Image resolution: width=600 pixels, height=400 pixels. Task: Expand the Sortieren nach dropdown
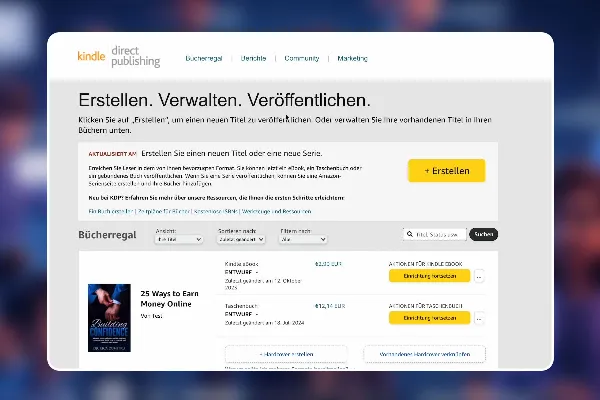click(x=241, y=239)
